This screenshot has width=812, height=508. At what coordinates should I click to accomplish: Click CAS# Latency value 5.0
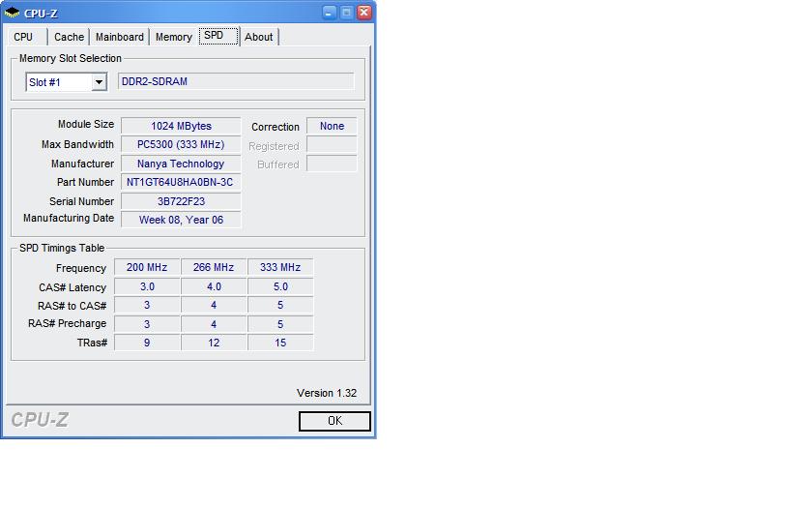(x=280, y=286)
